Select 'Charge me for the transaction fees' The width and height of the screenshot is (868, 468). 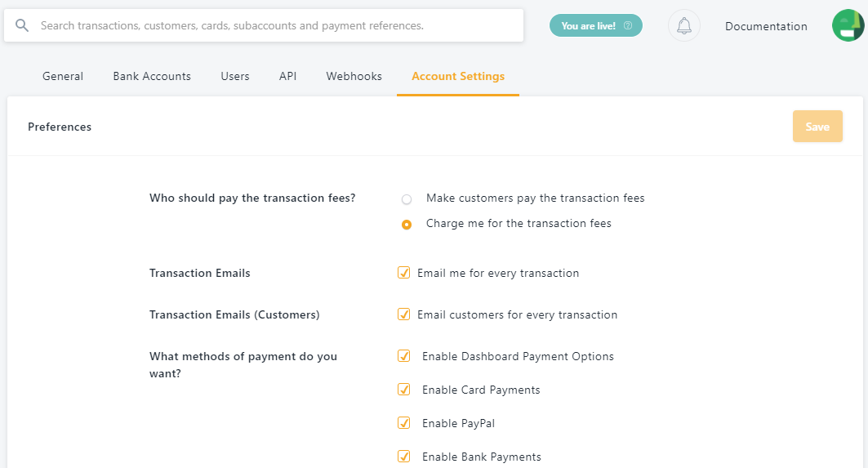(x=407, y=224)
